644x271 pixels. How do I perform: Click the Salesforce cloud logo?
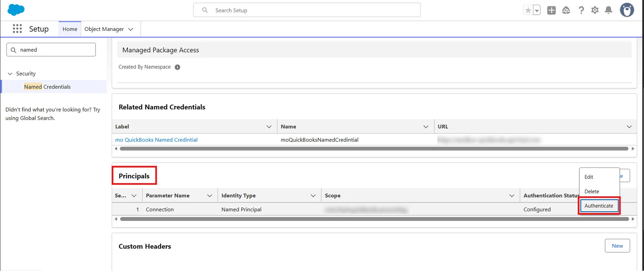point(16,10)
